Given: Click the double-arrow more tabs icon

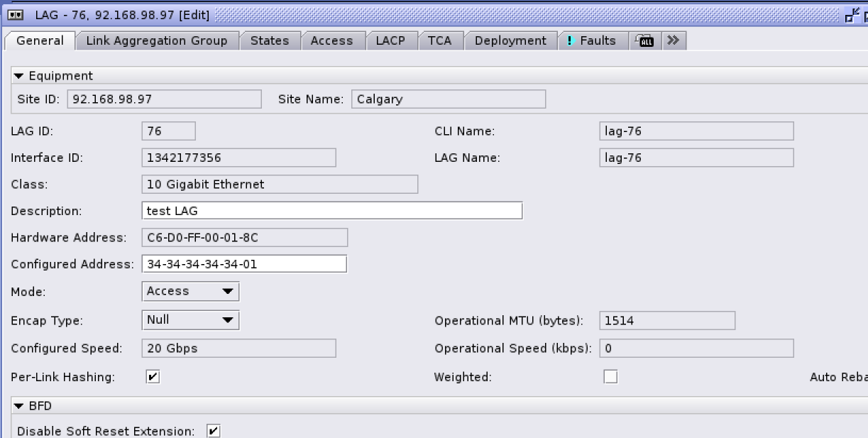Looking at the screenshot, I should coord(673,40).
